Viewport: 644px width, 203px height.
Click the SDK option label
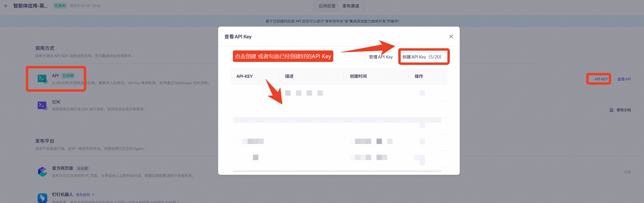pyautogui.click(x=56, y=102)
